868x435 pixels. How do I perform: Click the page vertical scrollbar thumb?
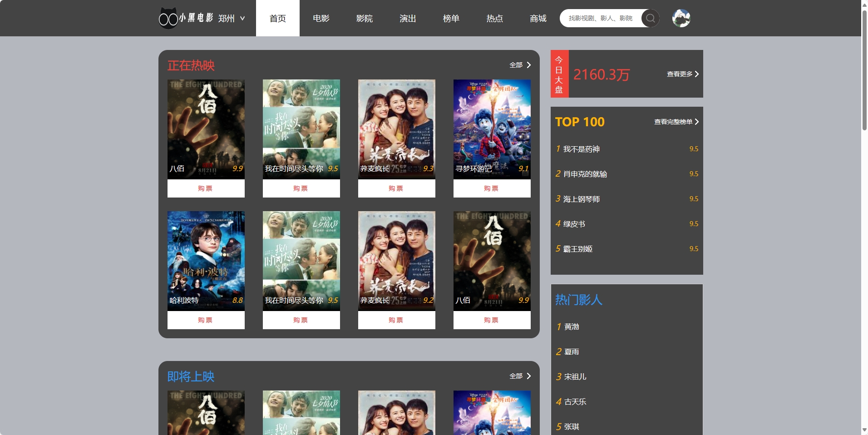pos(864,70)
